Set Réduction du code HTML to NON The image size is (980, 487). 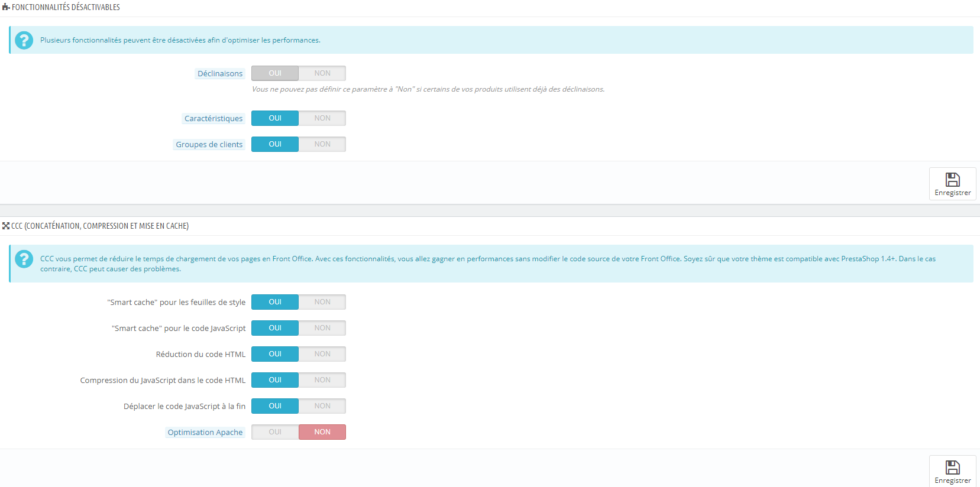(x=322, y=354)
